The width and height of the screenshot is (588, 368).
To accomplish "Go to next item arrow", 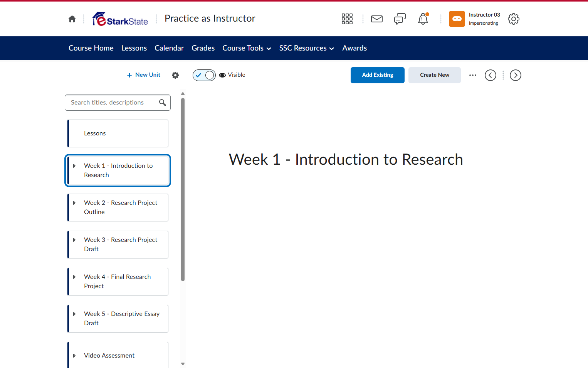I will coord(516,75).
